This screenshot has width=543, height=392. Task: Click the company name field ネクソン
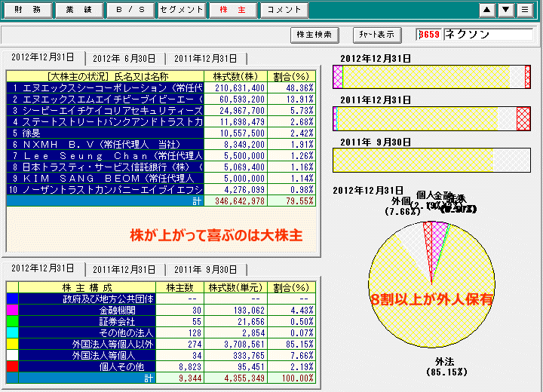[x=488, y=35]
